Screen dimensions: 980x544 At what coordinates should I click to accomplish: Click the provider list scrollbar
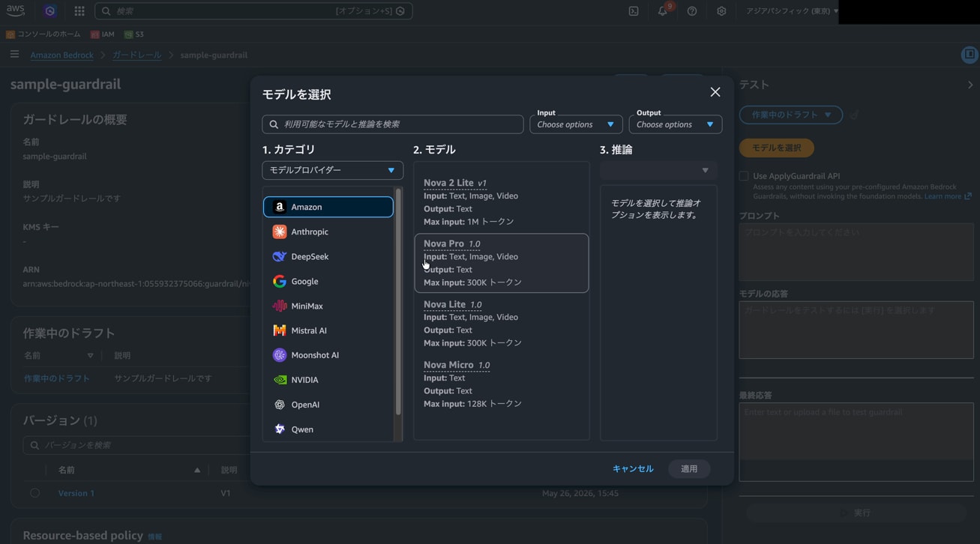pyautogui.click(x=398, y=301)
